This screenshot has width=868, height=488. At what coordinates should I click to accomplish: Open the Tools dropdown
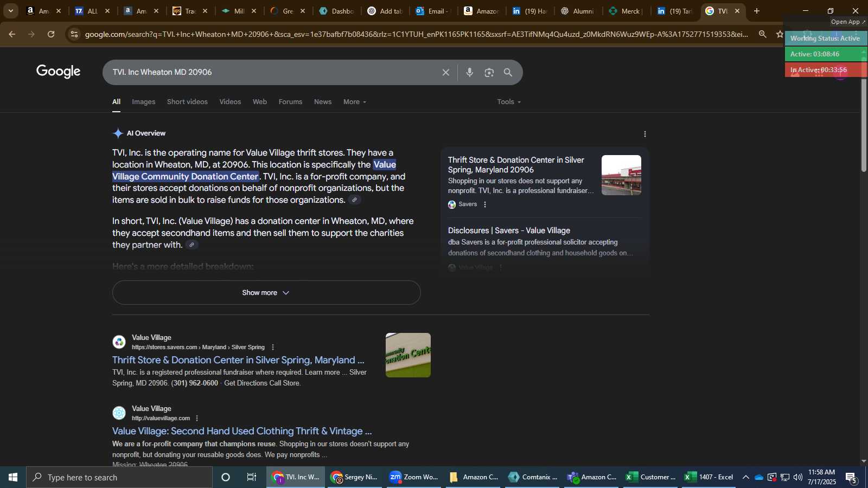[x=509, y=102]
